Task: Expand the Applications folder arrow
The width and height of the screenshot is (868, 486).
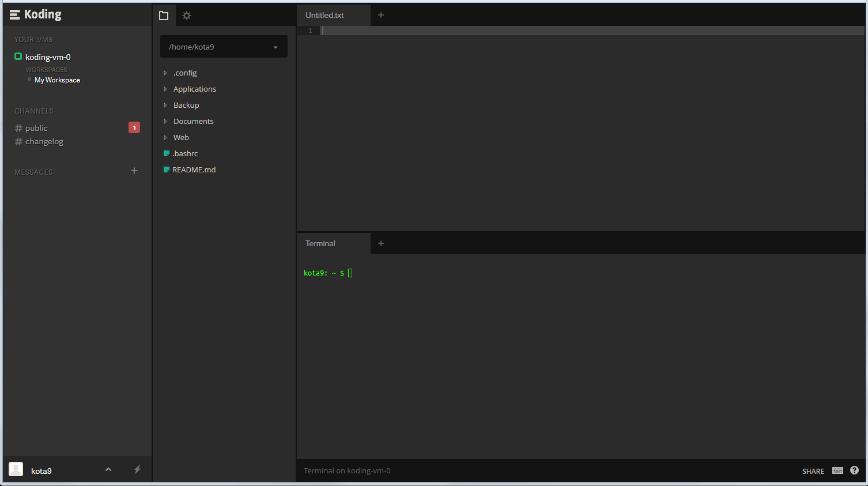Action: pos(165,89)
